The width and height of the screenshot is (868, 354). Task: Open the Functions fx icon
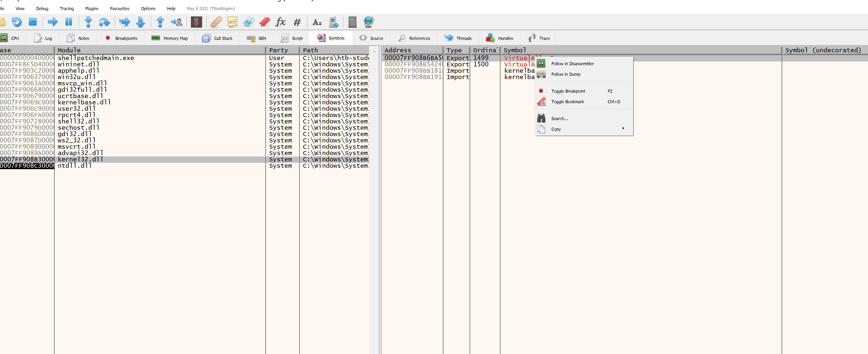click(280, 22)
